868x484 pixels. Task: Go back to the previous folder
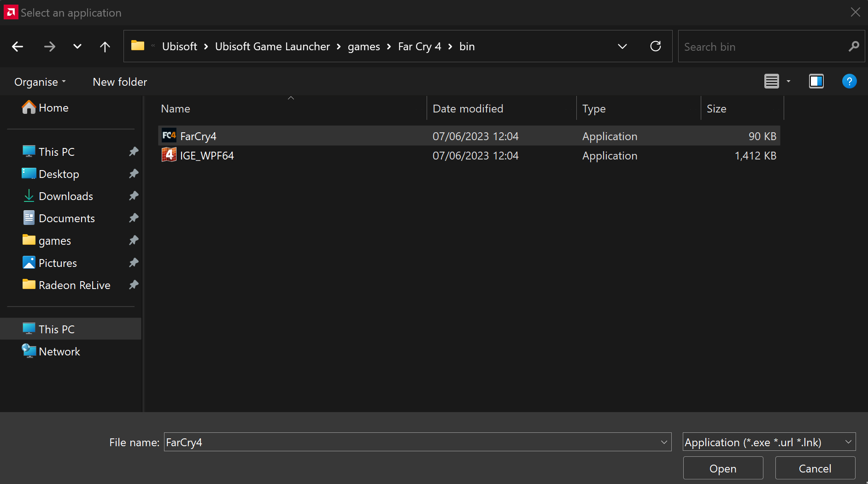18,47
